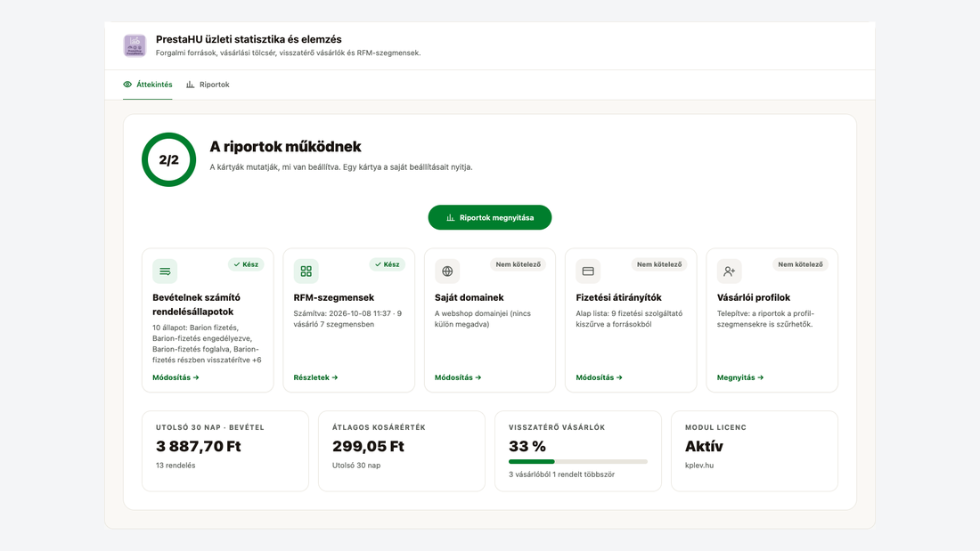Click the PrestaHU module logo icon
This screenshot has height=551, width=980.
tap(135, 45)
